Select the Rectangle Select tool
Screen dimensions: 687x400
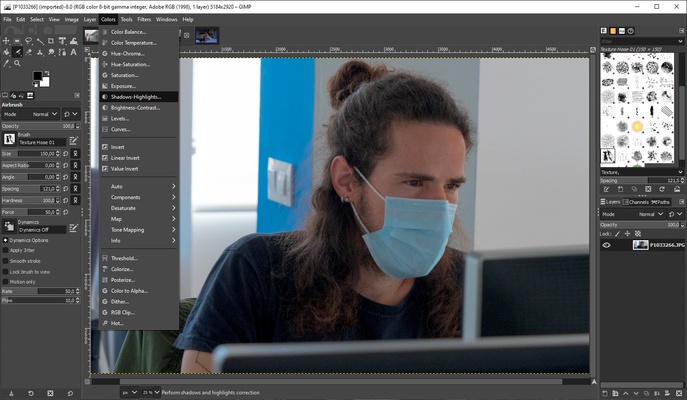[17, 41]
